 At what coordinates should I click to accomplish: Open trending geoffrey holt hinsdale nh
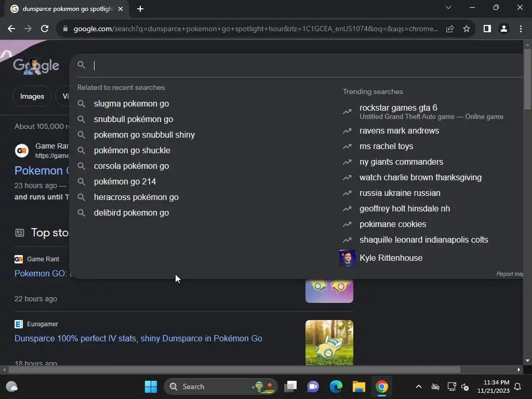point(404,209)
